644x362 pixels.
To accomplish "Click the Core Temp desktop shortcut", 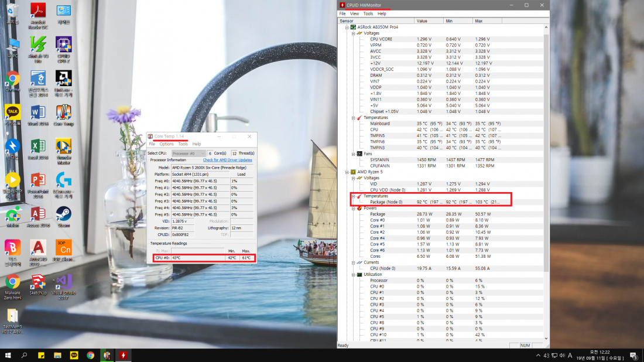I will [x=63, y=116].
